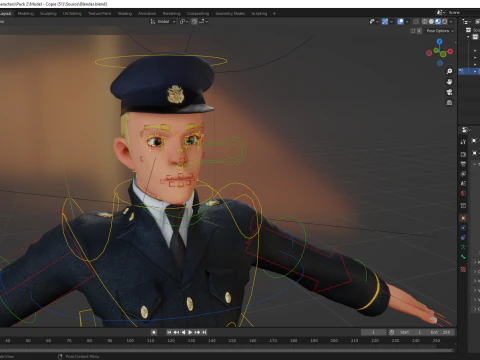Select rendered viewport shading
Screen dimensions: 480x360
[x=444, y=22]
